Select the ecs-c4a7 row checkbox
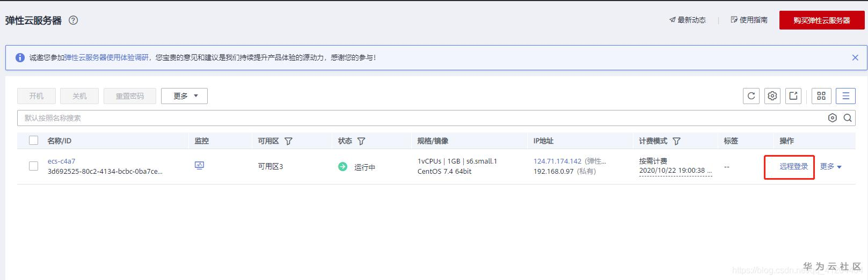868x280 pixels. click(34, 166)
